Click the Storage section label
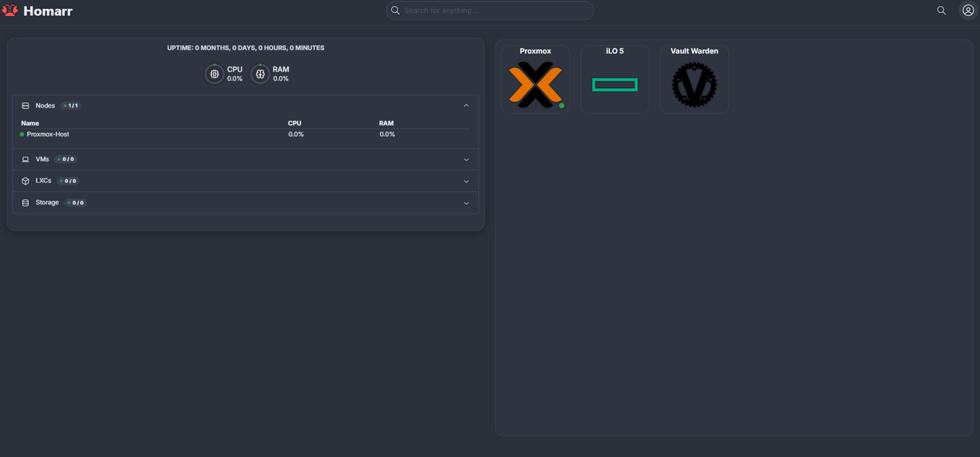 point(47,202)
